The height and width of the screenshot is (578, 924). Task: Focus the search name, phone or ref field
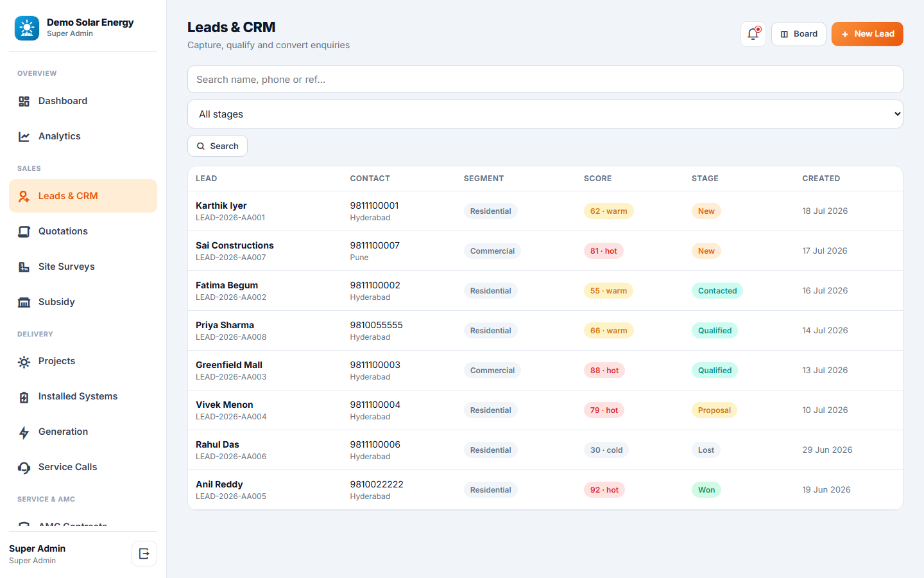tap(545, 80)
